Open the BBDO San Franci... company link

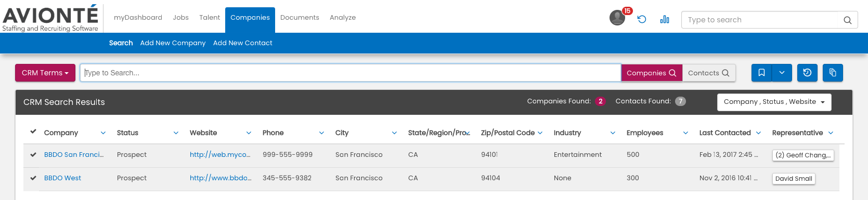pos(74,155)
